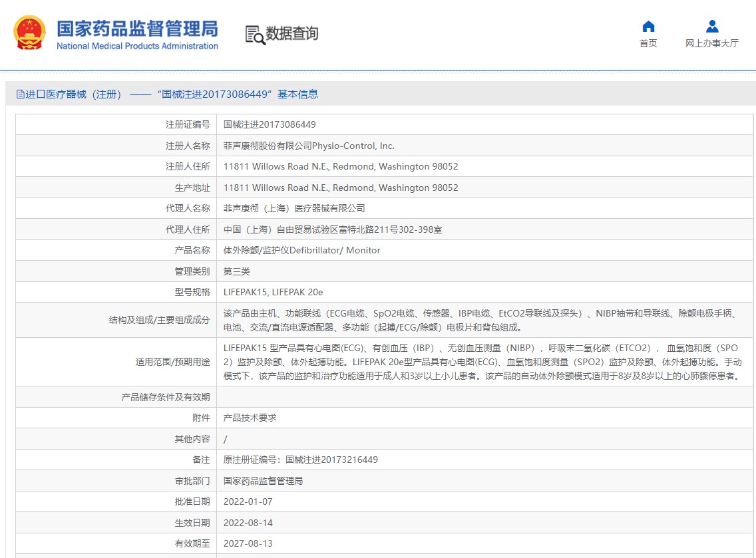Select 菲声康彻（上海）医疗器械有限公司 value
This screenshot has height=558, width=756.
[x=294, y=208]
